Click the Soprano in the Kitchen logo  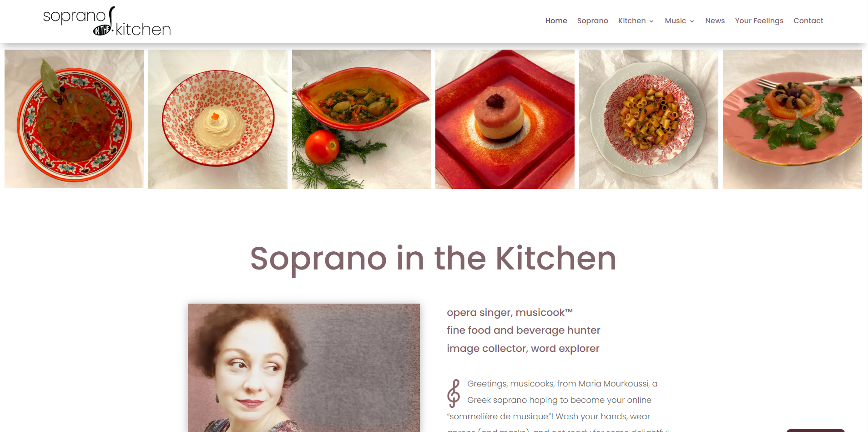pyautogui.click(x=107, y=21)
